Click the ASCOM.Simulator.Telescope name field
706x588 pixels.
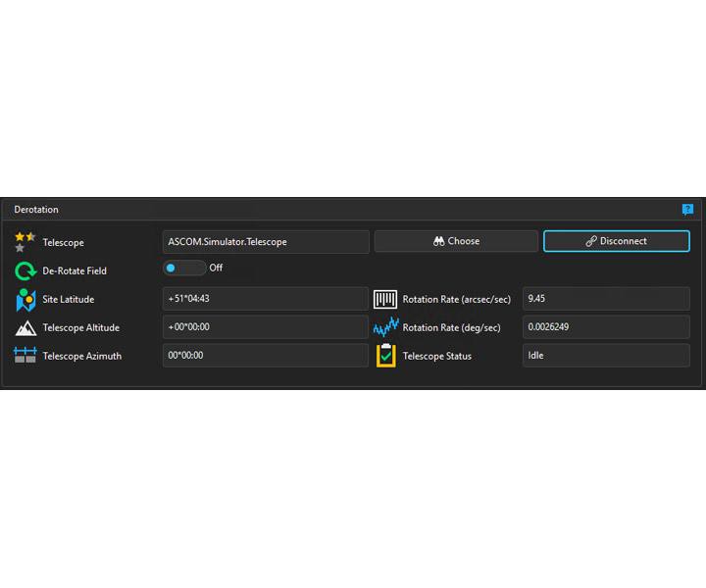point(265,241)
